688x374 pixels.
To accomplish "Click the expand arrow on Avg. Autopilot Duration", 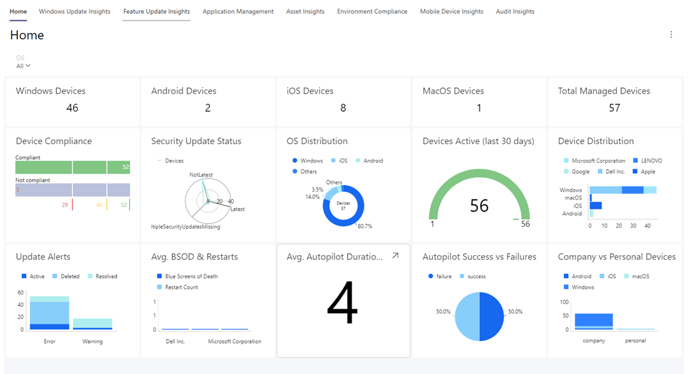I will coord(395,255).
